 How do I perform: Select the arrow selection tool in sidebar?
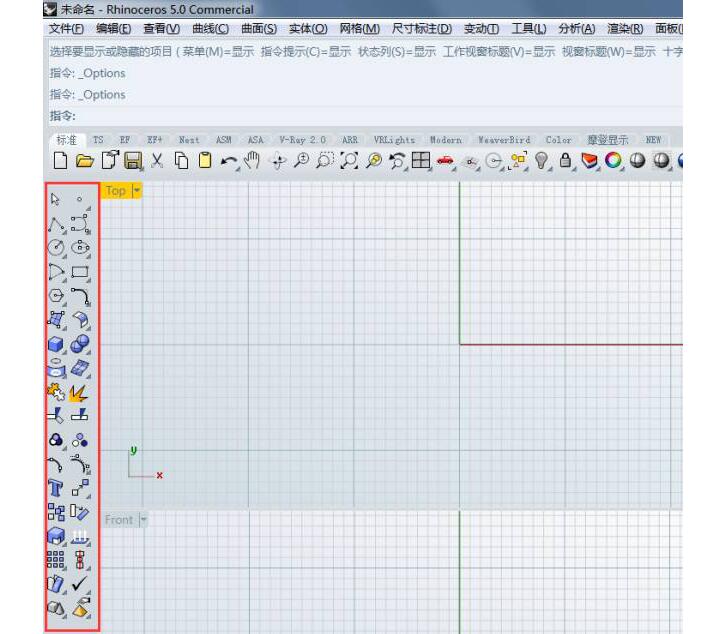pyautogui.click(x=56, y=200)
